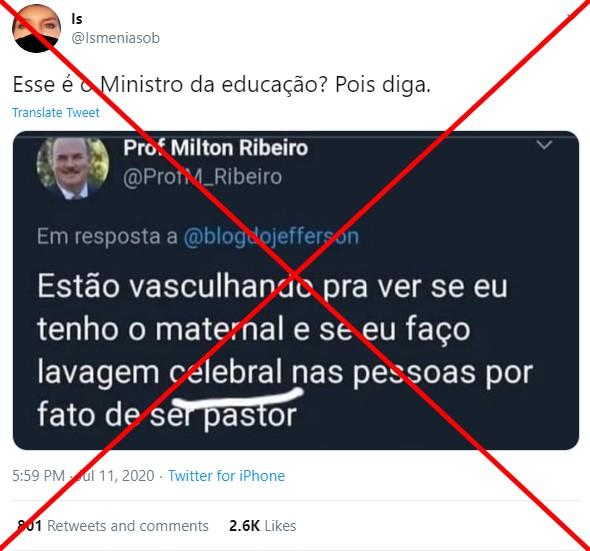Screen dimensions: 590x551
Task: Open the embedded tweet screenshot image
Action: tap(296, 290)
